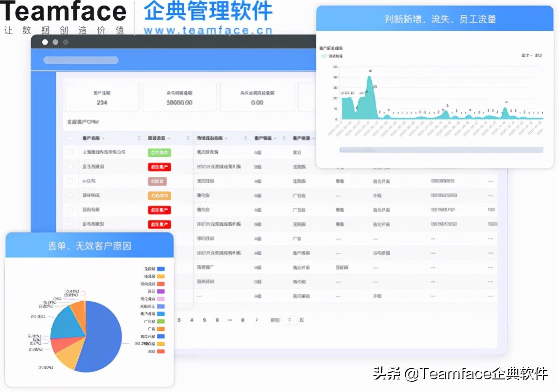This screenshot has width=559, height=392.
Task: Switch to the employee flow chart panel header
Action: click(436, 19)
